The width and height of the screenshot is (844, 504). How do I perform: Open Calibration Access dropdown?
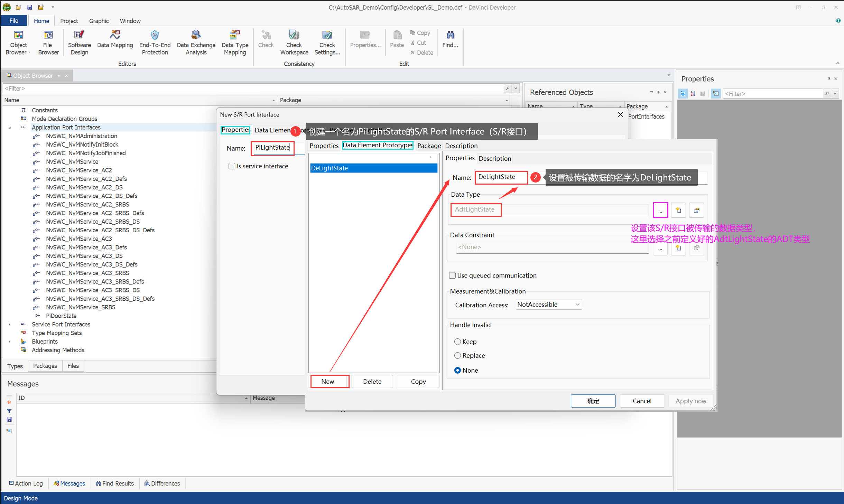coord(548,305)
